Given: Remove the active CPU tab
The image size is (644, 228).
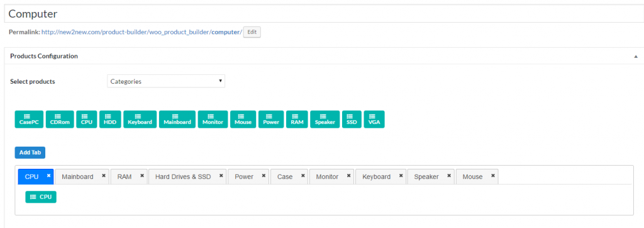Looking at the screenshot, I should point(48,175).
